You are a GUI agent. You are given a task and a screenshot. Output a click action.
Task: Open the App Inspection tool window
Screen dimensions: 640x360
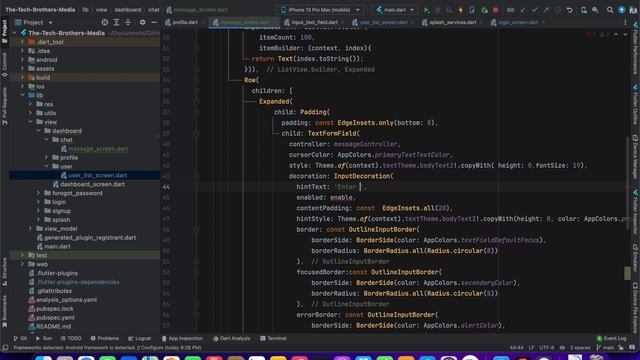point(182,338)
